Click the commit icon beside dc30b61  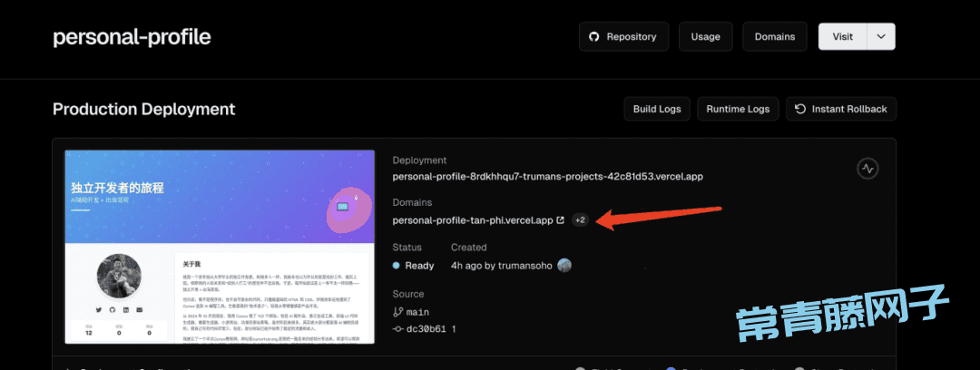[397, 329]
